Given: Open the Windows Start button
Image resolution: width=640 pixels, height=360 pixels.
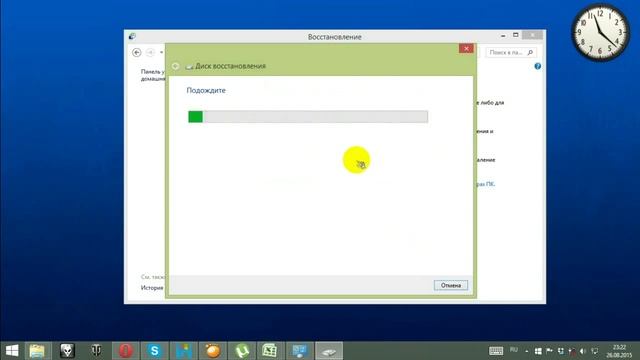Looking at the screenshot, I should coord(12,351).
